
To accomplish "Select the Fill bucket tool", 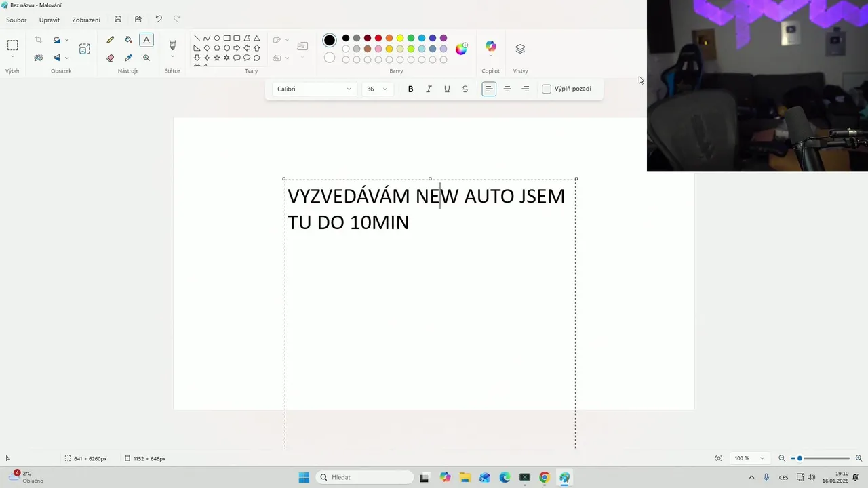I will pos(128,40).
